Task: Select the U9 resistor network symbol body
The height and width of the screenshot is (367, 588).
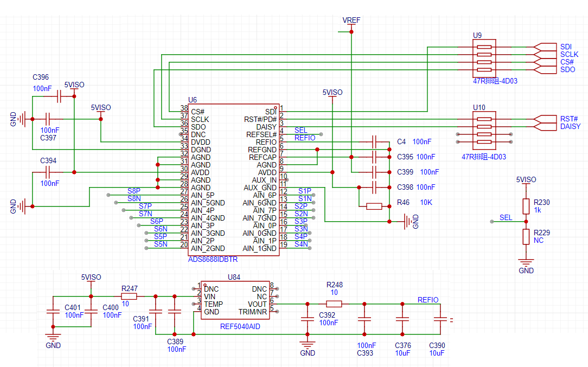Action: coord(484,59)
